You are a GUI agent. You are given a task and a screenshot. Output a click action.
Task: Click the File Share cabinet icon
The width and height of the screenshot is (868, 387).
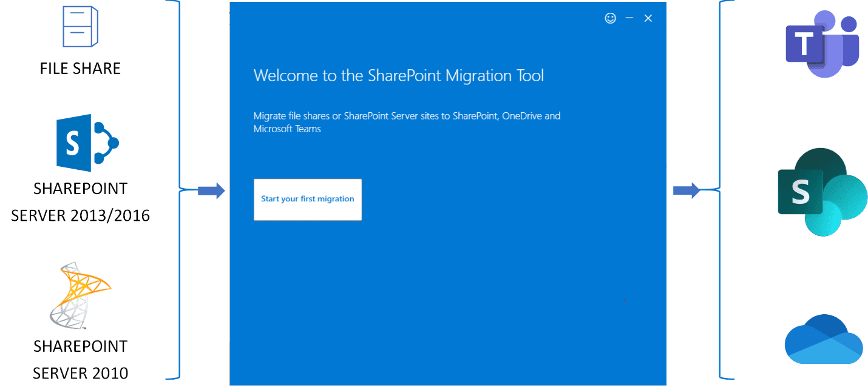point(80,26)
